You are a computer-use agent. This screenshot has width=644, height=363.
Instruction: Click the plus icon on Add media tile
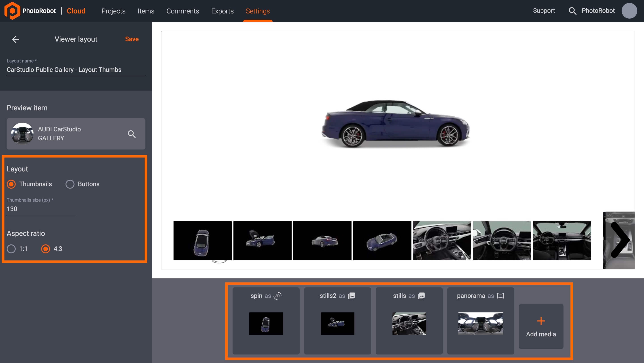point(541,320)
